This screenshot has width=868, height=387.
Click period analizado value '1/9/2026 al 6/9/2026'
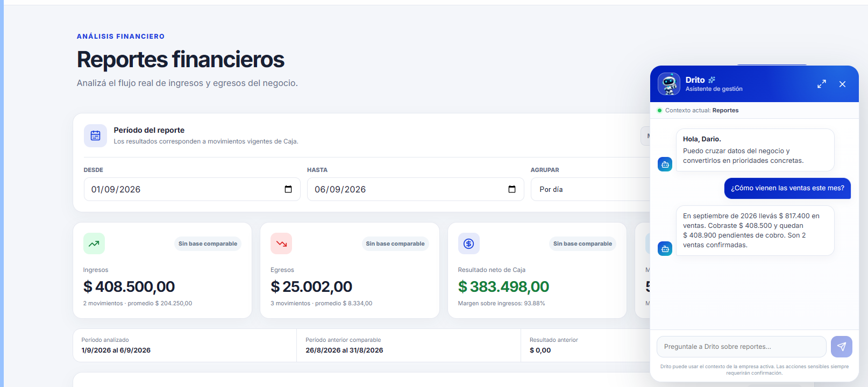click(116, 350)
